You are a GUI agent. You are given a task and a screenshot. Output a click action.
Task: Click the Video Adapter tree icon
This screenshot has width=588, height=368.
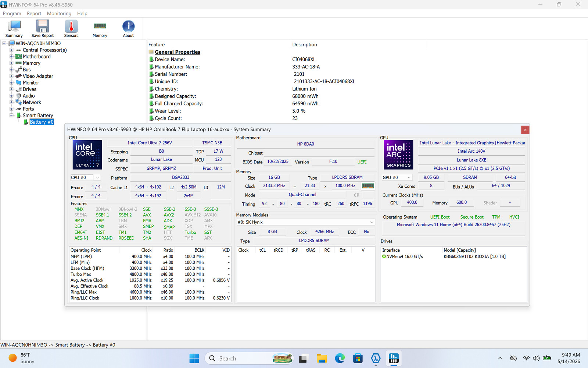click(x=18, y=76)
